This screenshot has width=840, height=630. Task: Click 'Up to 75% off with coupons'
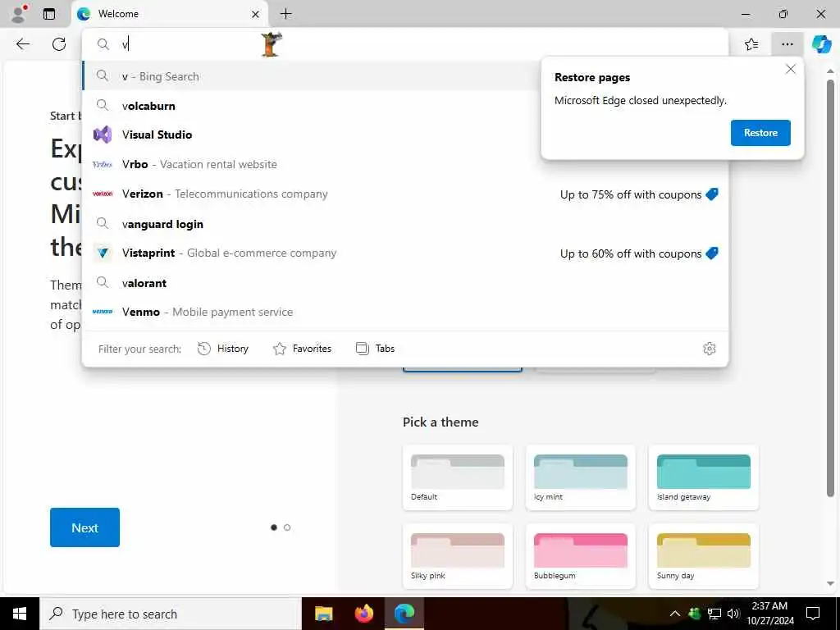coord(631,194)
